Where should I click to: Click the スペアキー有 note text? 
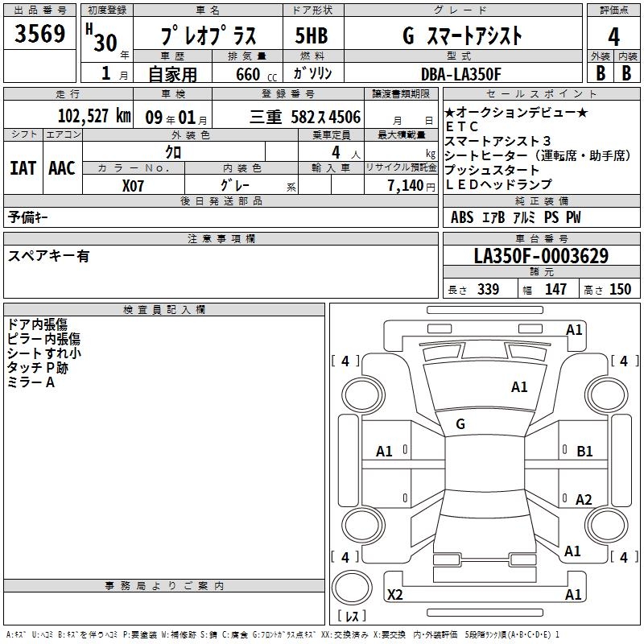[x=48, y=256]
